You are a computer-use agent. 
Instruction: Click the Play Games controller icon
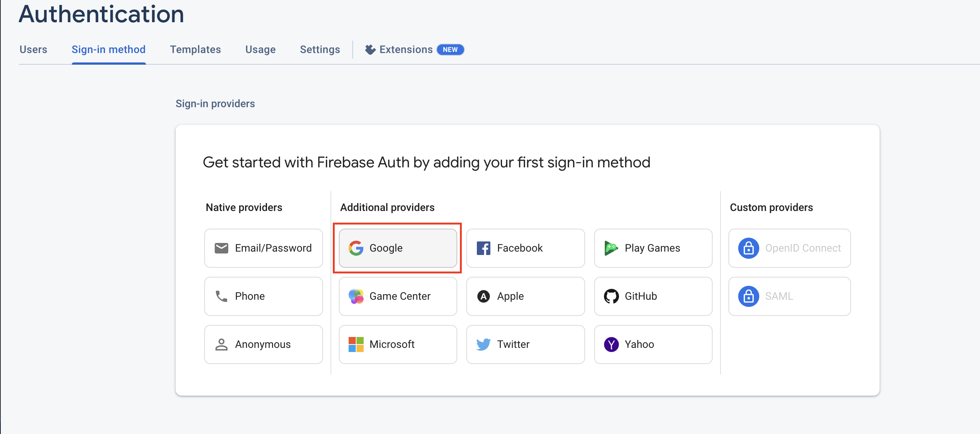(x=611, y=248)
